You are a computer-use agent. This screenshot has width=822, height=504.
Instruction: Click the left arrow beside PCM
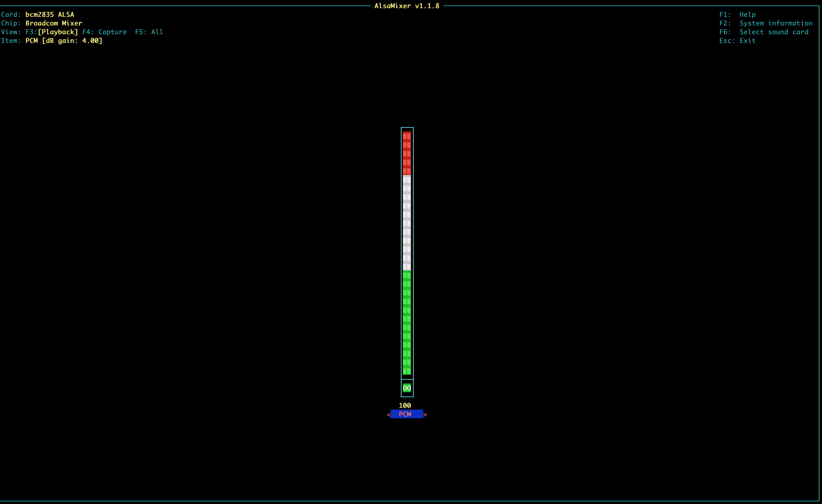click(389, 415)
